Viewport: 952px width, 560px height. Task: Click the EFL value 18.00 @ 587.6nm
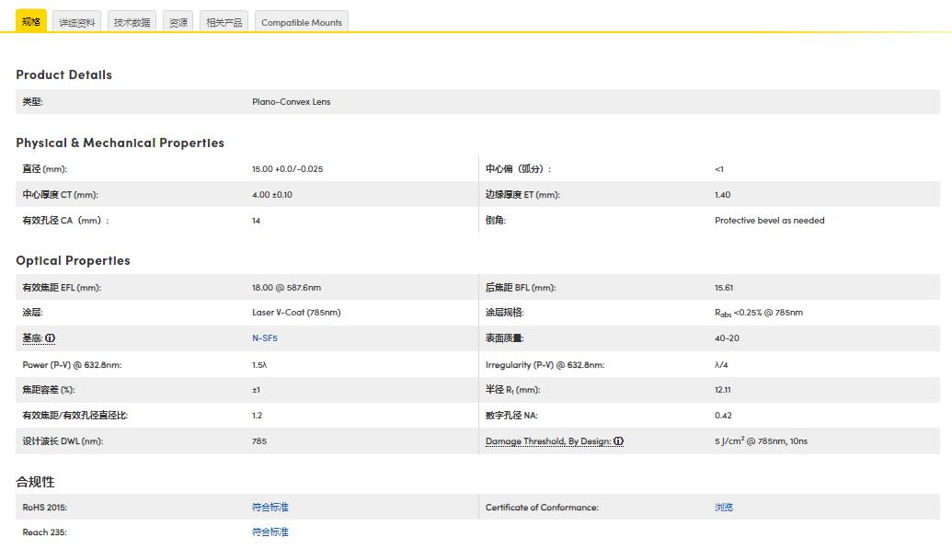point(287,288)
